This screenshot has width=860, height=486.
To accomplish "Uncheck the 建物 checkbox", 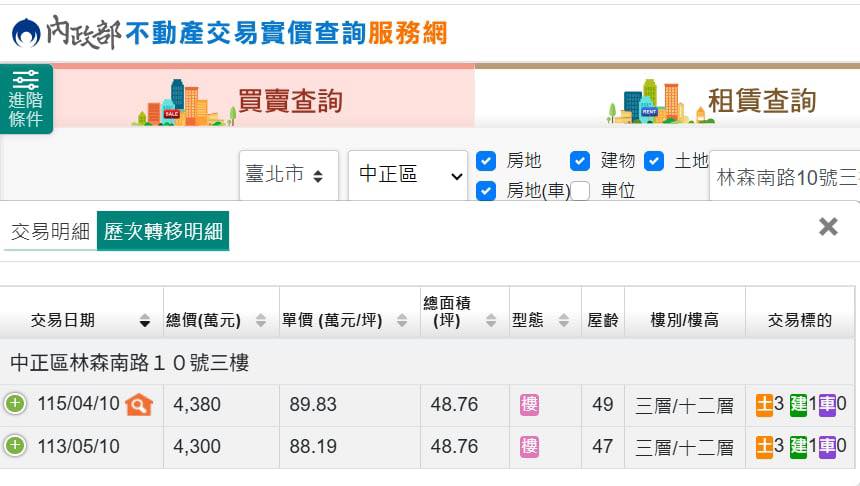I will [580, 161].
